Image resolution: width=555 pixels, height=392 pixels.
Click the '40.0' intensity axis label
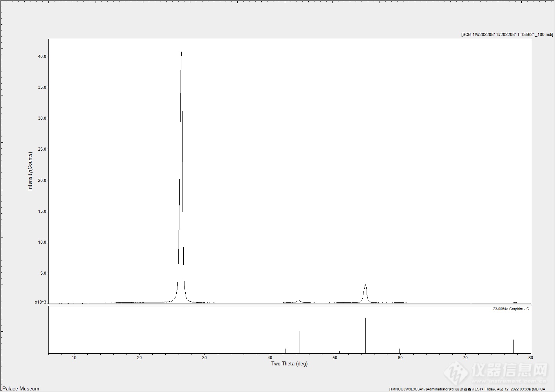click(x=42, y=56)
